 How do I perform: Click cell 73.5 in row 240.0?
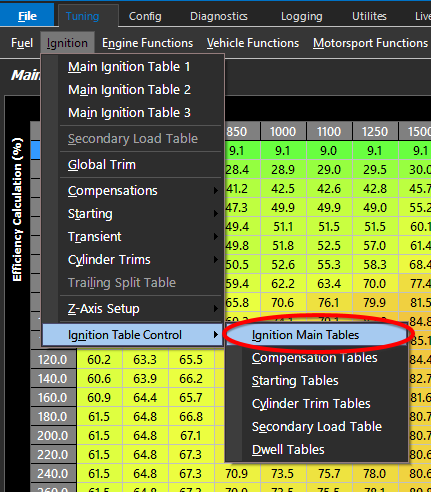[283, 474]
